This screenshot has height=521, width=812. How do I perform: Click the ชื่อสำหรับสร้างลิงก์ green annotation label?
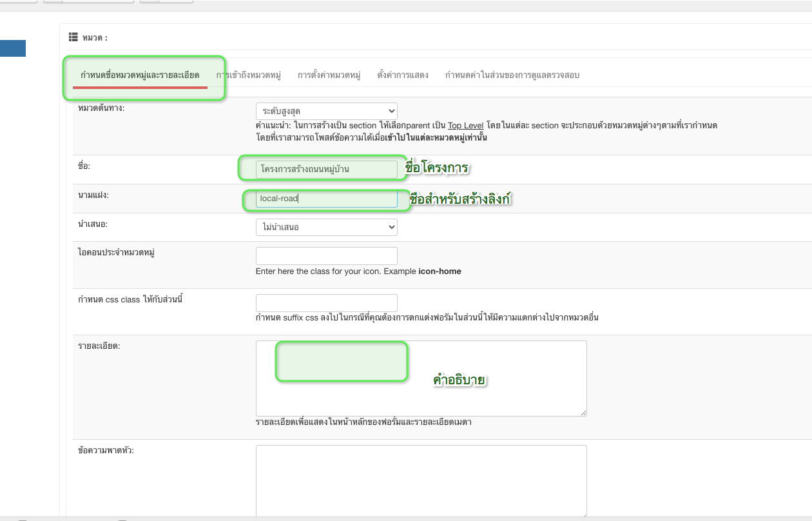click(x=460, y=200)
